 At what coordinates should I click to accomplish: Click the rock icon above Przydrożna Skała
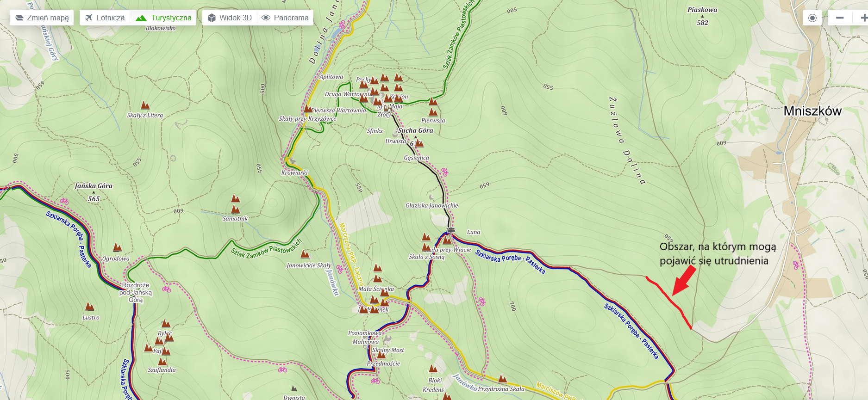pos(502,379)
